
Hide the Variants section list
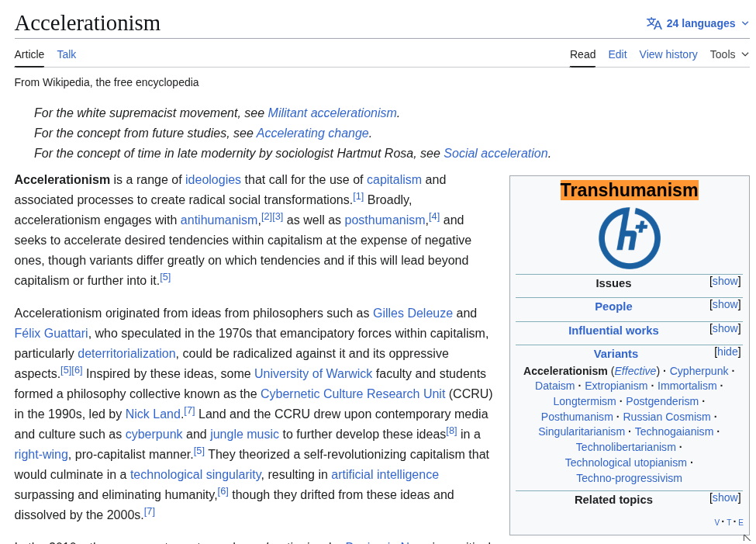[727, 352]
